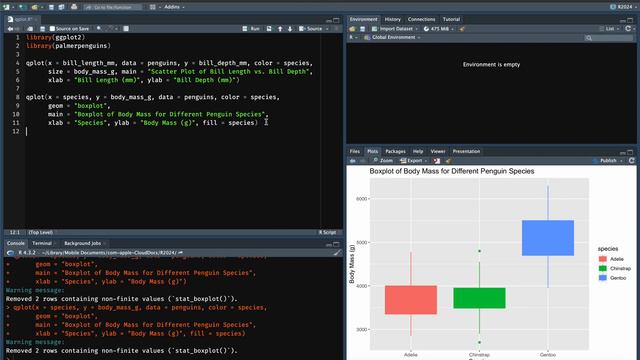Screen dimensions: 640x360
Task: Select the Console tab
Action: coord(16,243)
